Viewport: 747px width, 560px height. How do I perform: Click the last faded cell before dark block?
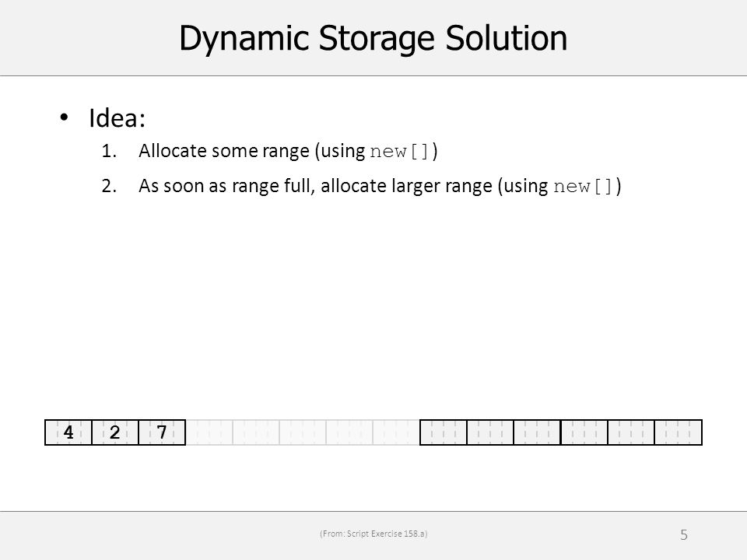coord(396,432)
